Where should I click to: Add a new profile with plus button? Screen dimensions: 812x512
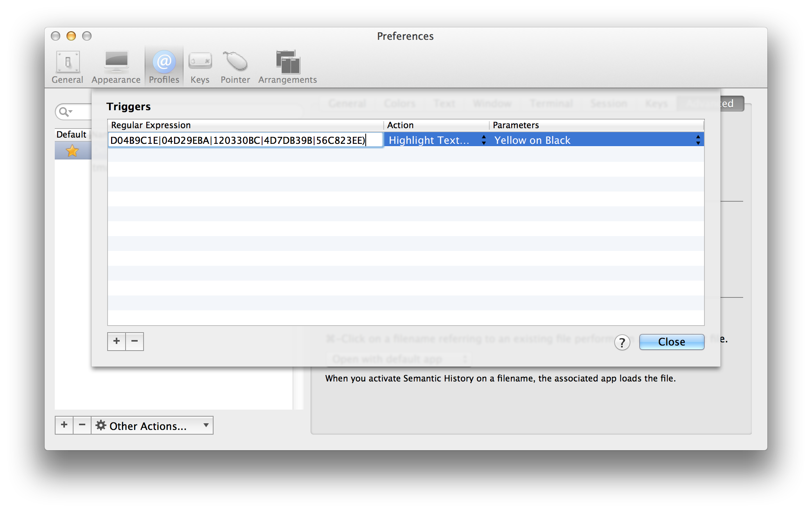click(x=64, y=425)
